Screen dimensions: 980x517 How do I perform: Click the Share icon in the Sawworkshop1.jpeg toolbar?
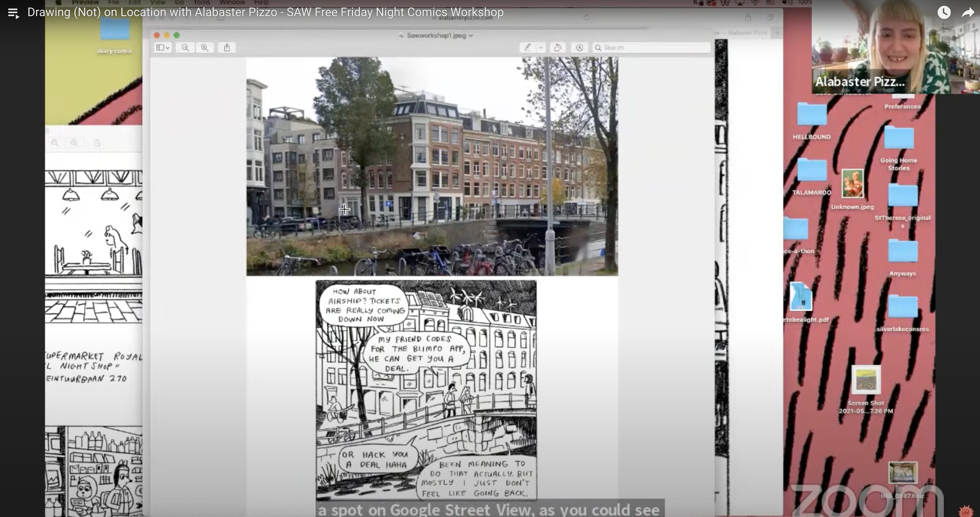(x=227, y=47)
